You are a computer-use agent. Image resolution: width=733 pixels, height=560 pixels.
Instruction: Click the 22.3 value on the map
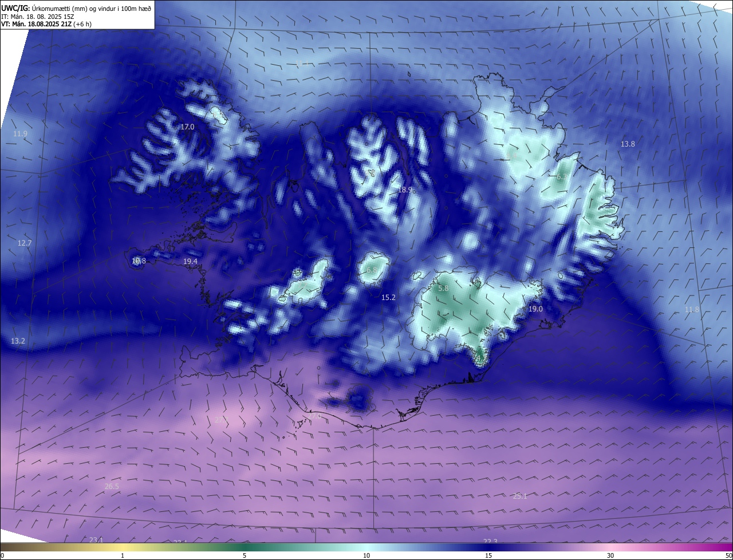tap(490, 542)
